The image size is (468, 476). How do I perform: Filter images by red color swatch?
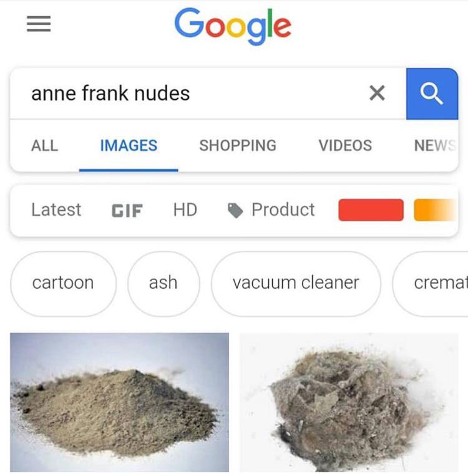371,210
